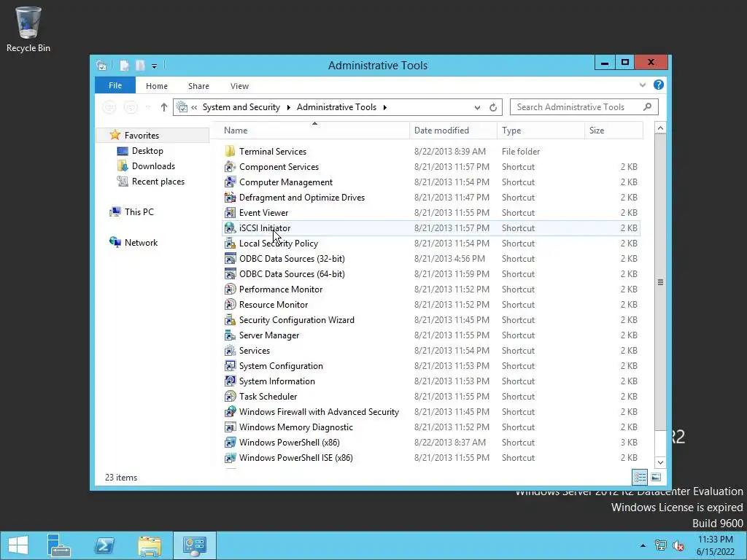Open the Home ribbon tab
The width and height of the screenshot is (747, 560).
coord(157,86)
